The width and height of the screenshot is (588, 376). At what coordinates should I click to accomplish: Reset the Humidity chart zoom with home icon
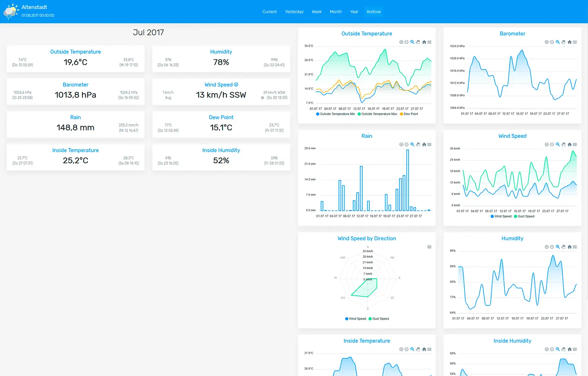coord(570,247)
